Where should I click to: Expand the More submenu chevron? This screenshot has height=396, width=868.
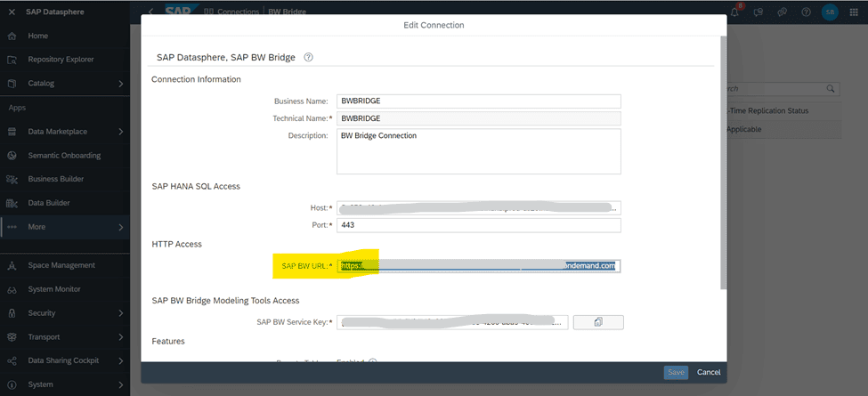click(121, 227)
